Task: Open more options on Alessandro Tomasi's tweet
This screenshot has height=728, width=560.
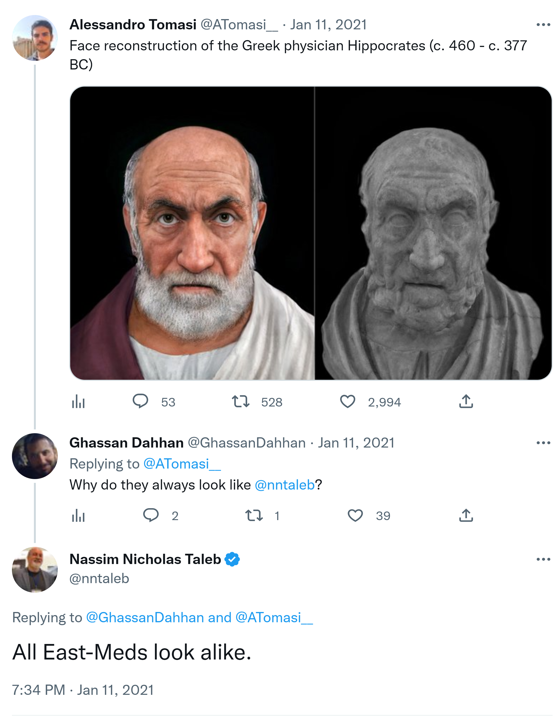Action: click(x=543, y=25)
